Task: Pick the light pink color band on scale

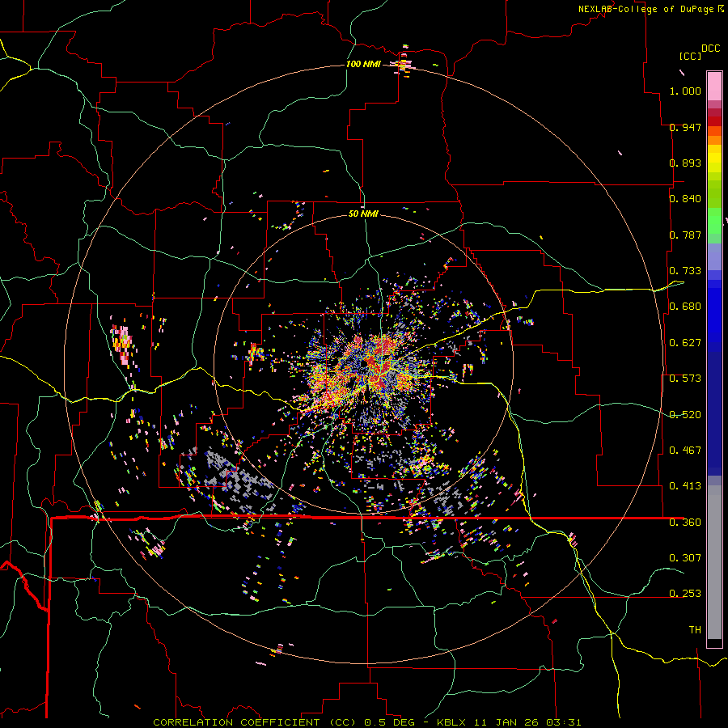Action: pyautogui.click(x=714, y=86)
